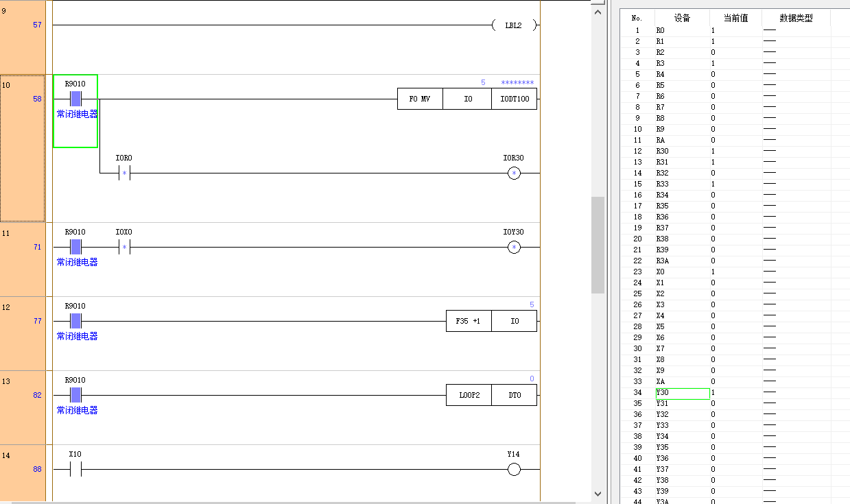Click the 当前值 column header
This screenshot has width=850, height=504.
coord(735,19)
